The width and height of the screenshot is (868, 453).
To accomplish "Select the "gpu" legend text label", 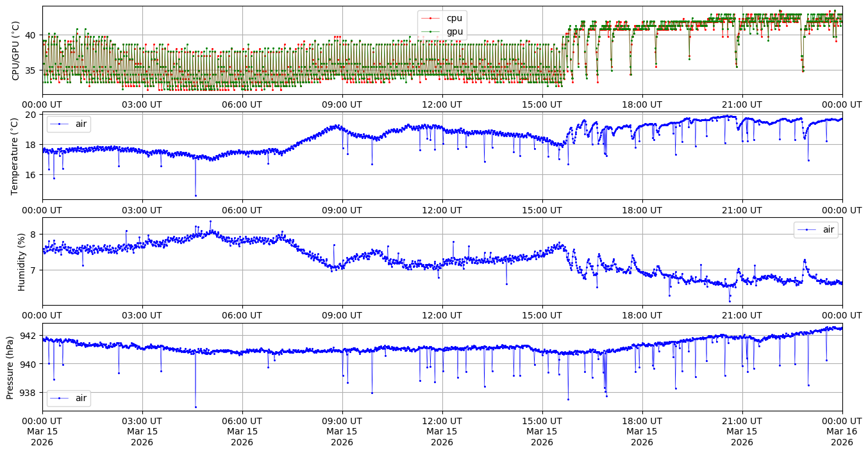I will (454, 31).
